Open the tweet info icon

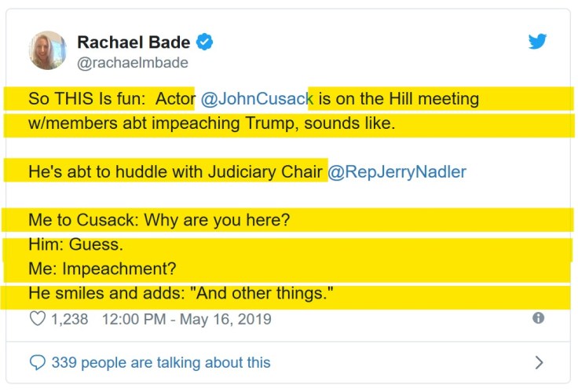pyautogui.click(x=538, y=318)
